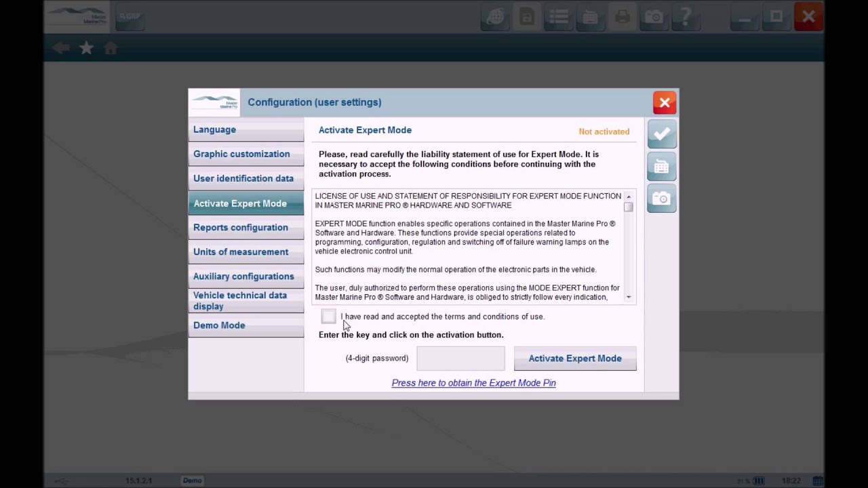
Task: Click the Activate Expert Mode button
Action: (575, 359)
